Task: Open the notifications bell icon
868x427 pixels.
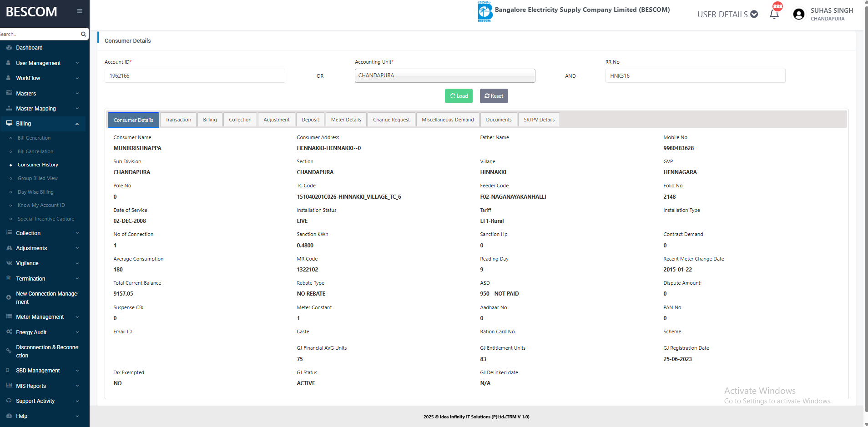Action: (774, 14)
